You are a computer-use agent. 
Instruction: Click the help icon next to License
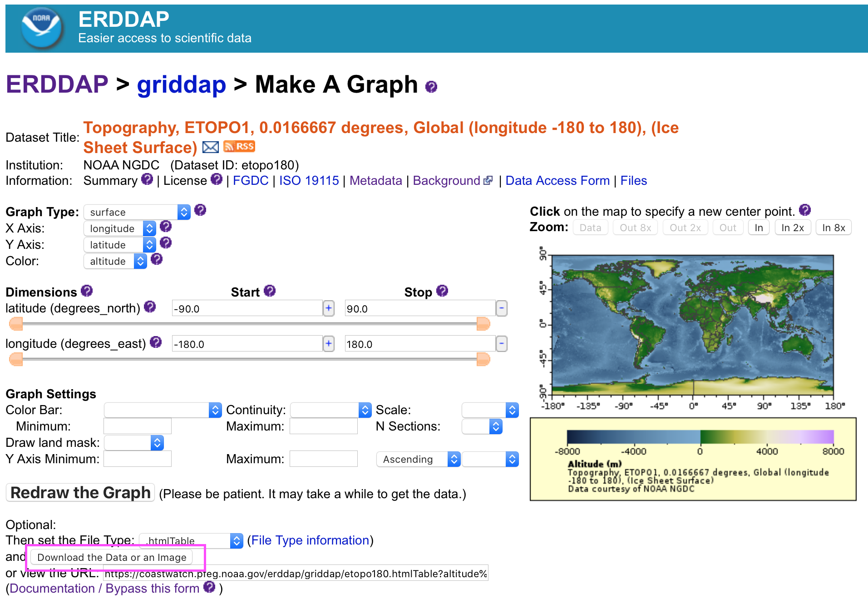(217, 179)
